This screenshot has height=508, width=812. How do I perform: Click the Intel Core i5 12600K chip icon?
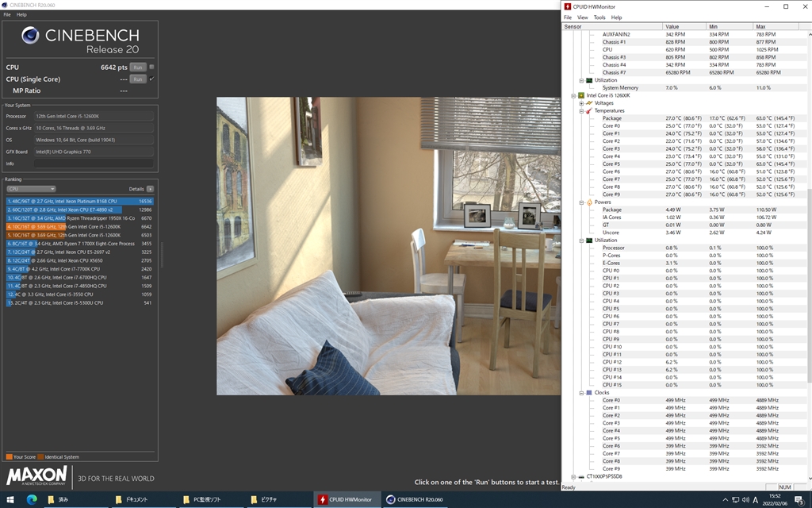click(581, 95)
